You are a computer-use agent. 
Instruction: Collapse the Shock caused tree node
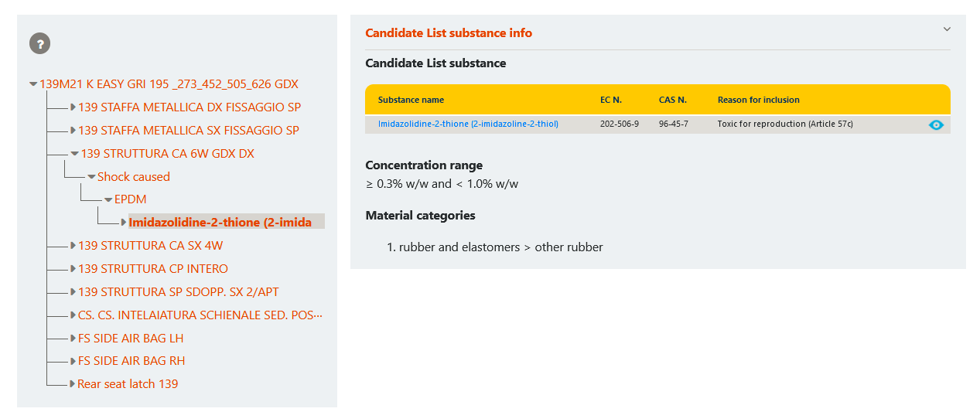point(91,177)
